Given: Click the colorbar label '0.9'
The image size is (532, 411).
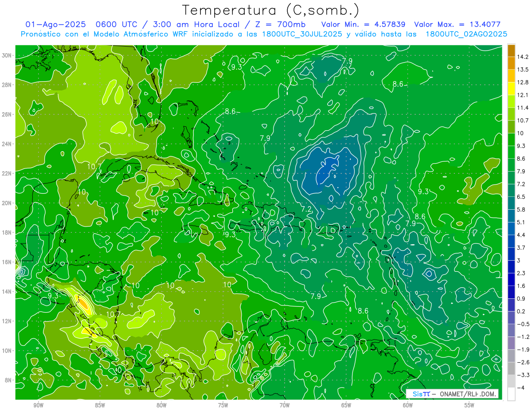Looking at the screenshot, I should 521,298.
